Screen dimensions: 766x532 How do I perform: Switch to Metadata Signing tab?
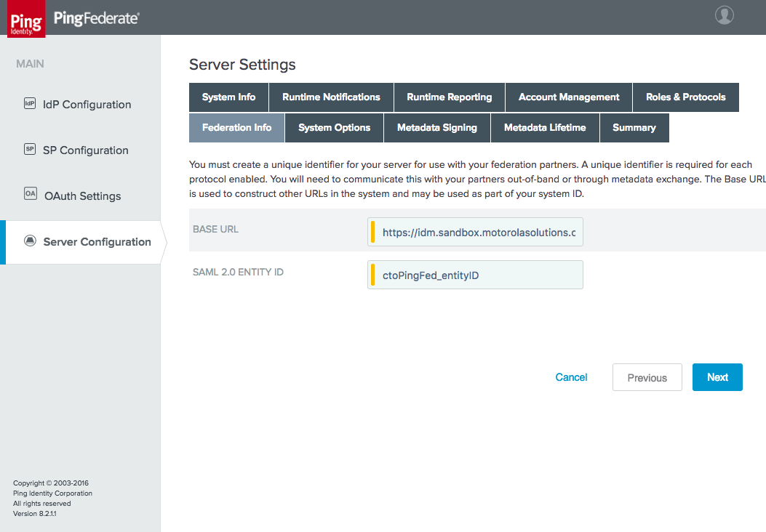tap(437, 127)
